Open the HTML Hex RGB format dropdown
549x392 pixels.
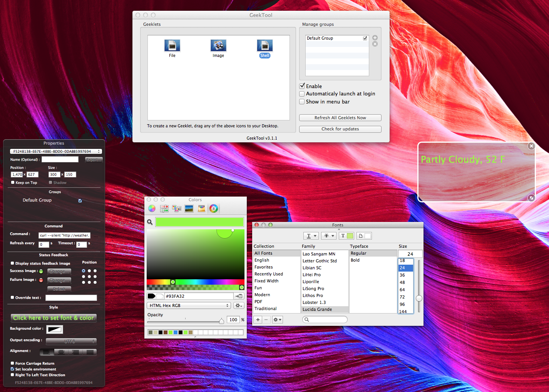[189, 305]
